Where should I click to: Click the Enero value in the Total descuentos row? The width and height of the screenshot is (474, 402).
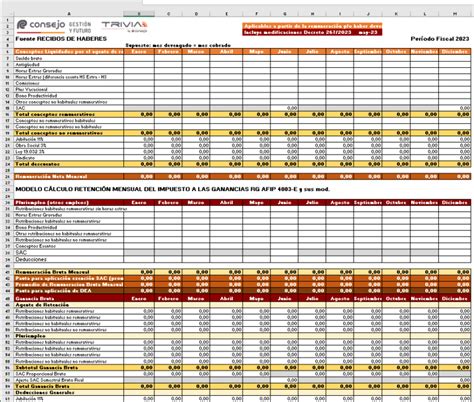point(139,164)
